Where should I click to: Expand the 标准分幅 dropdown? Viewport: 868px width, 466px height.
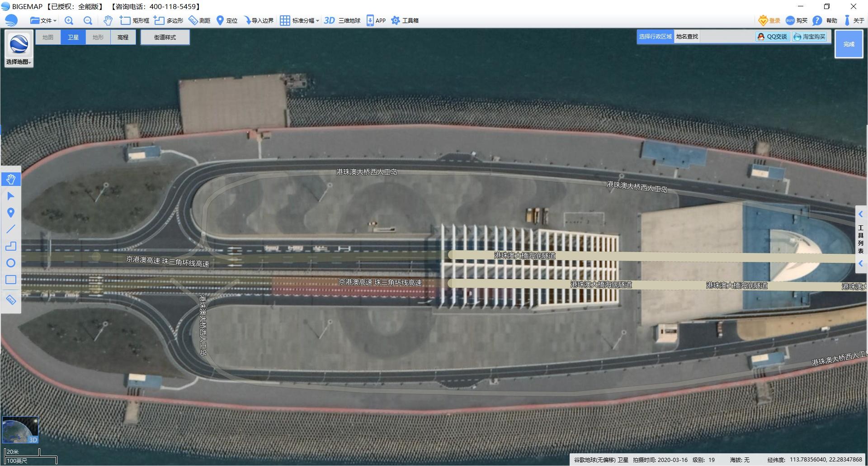[x=300, y=20]
